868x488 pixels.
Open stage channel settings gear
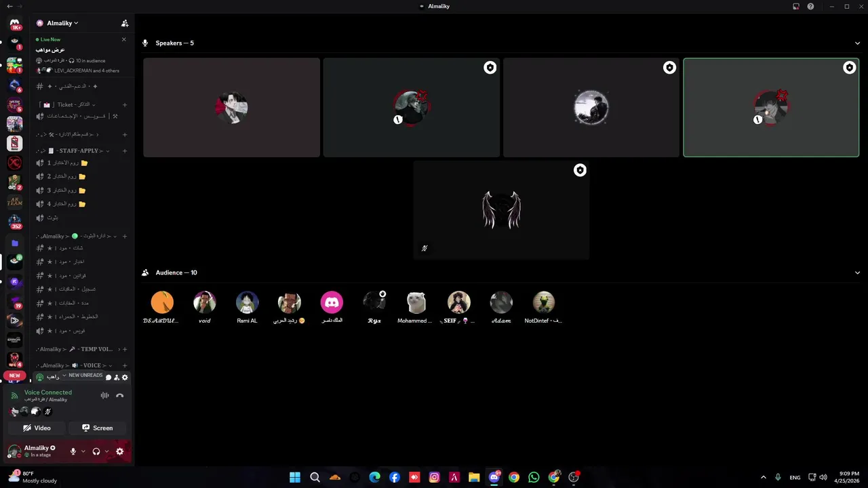click(x=125, y=378)
